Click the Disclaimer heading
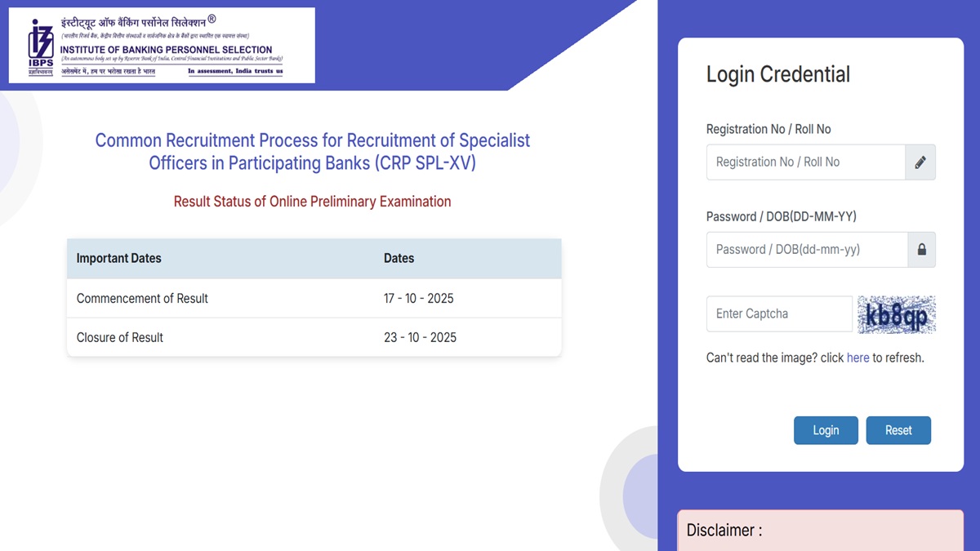The image size is (980, 551). click(724, 530)
